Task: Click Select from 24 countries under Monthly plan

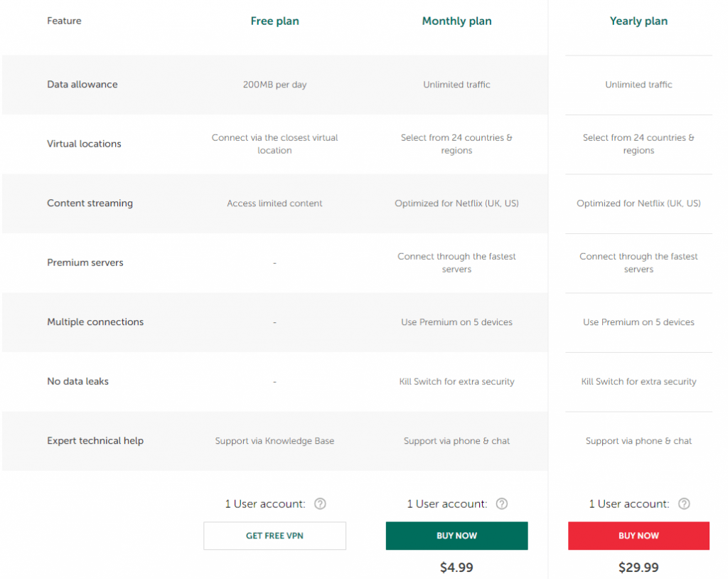Action: point(457,144)
